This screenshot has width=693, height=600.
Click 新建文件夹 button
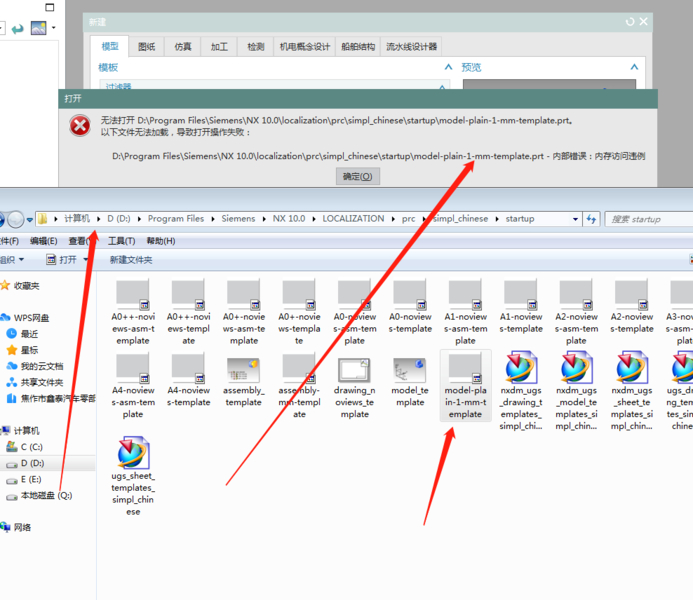click(131, 260)
